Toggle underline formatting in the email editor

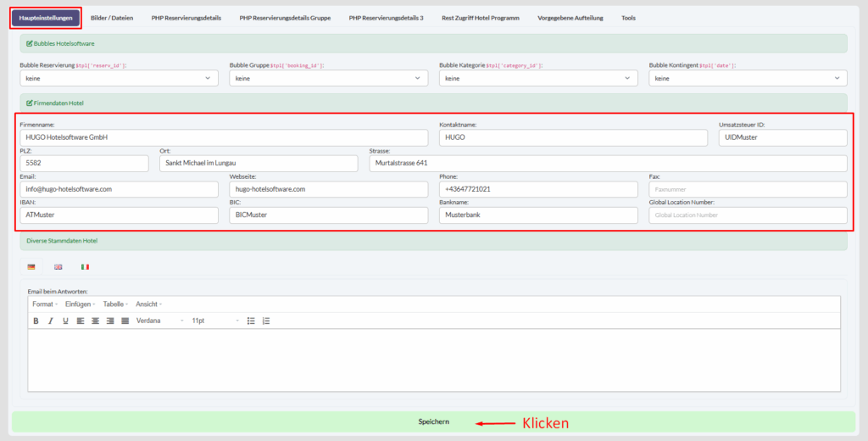[x=65, y=321]
